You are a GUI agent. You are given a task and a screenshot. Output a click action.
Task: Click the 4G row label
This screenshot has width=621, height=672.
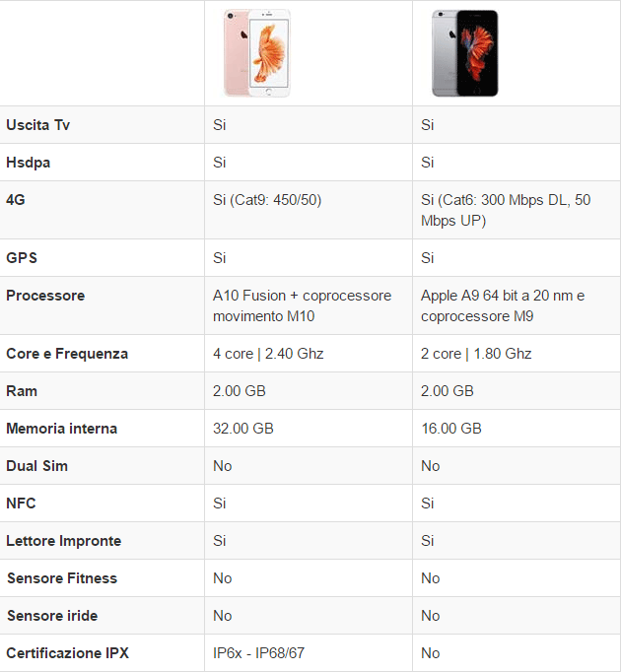point(16,200)
